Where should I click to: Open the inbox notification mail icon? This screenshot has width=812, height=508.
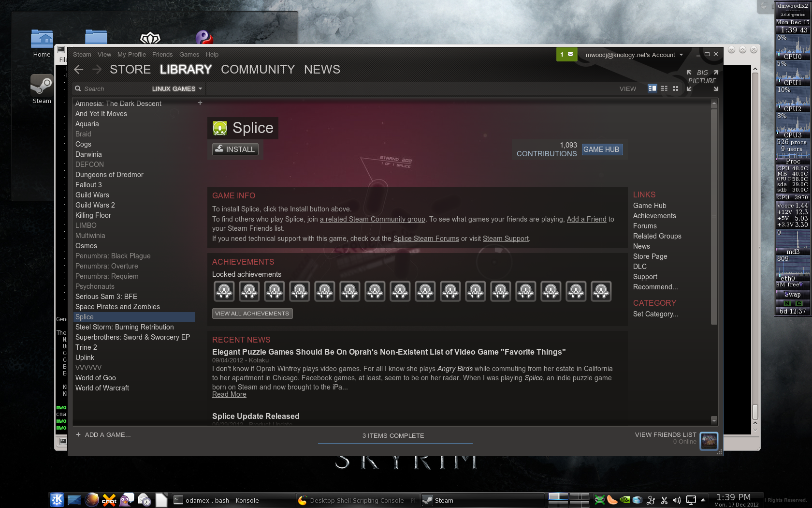(570, 55)
